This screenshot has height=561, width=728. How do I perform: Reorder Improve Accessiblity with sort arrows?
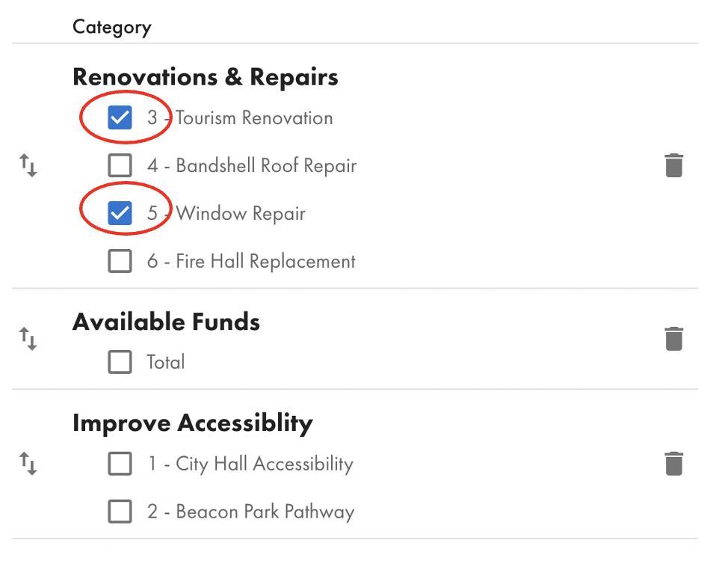pos(28,464)
